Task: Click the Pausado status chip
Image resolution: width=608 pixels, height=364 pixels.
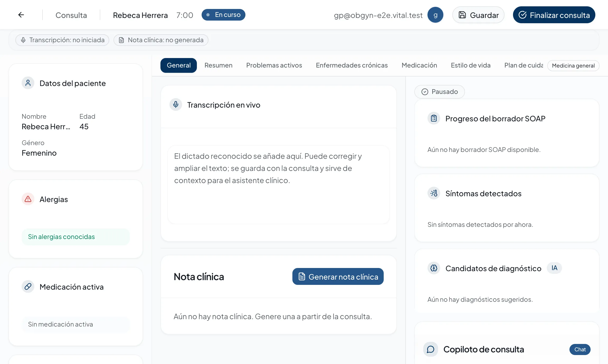Action: coord(440,92)
